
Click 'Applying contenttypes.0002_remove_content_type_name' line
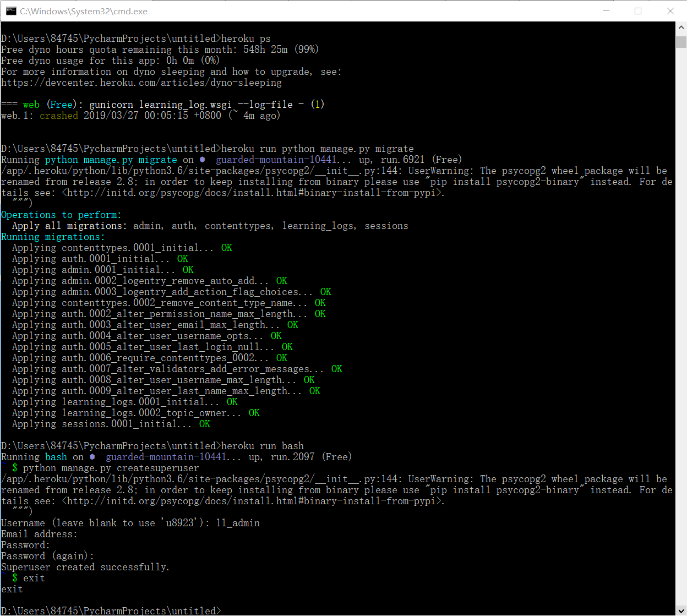point(169,303)
